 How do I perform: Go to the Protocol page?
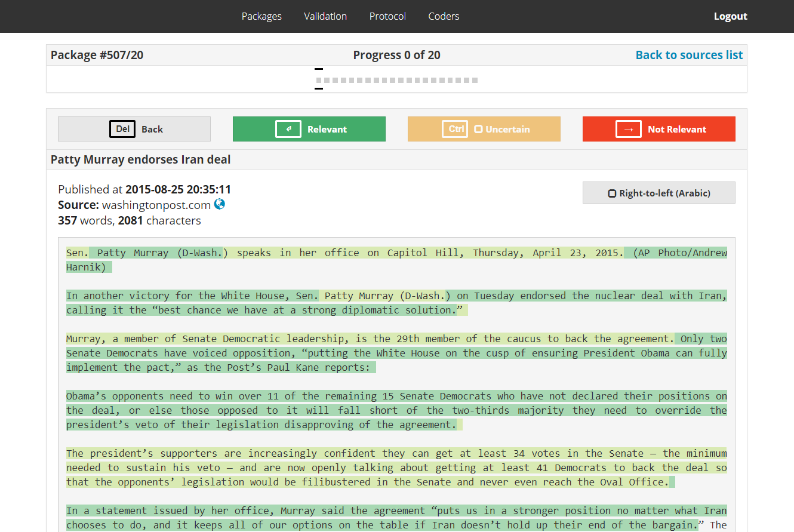pyautogui.click(x=387, y=16)
